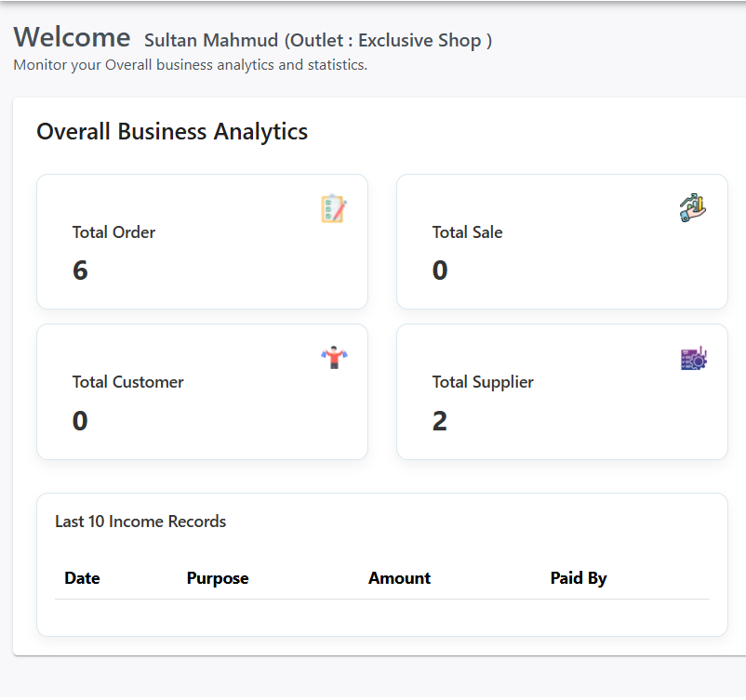Image resolution: width=746 pixels, height=700 pixels.
Task: Click the Sultan Mahmud outlet name text
Action: point(318,41)
